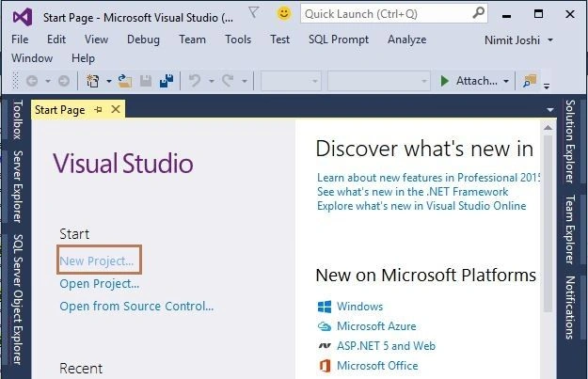Show the Server Explorer side panel
Screen dimensions: 588x379
tap(18, 187)
